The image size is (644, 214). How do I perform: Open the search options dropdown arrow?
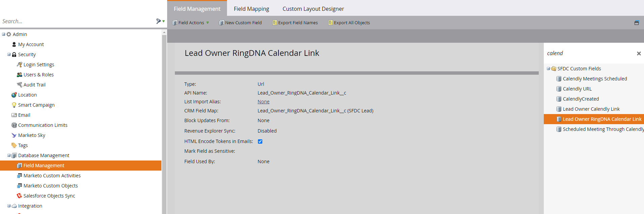click(x=163, y=21)
